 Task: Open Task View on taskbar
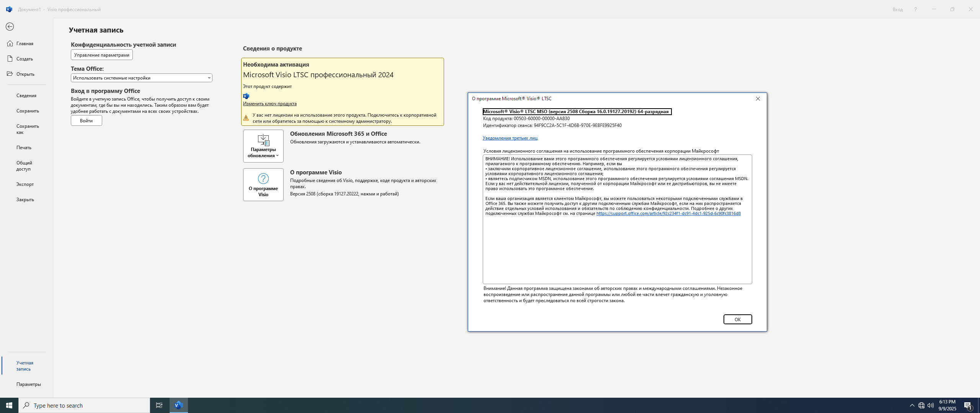pyautogui.click(x=159, y=405)
